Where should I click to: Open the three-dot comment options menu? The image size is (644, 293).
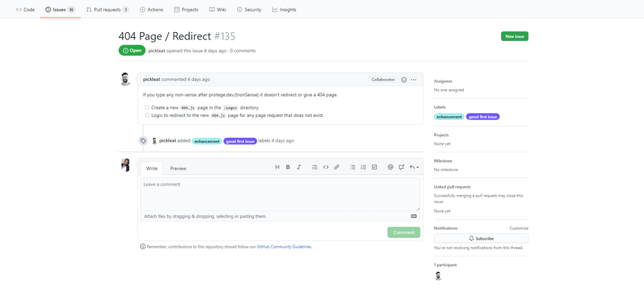click(x=413, y=79)
